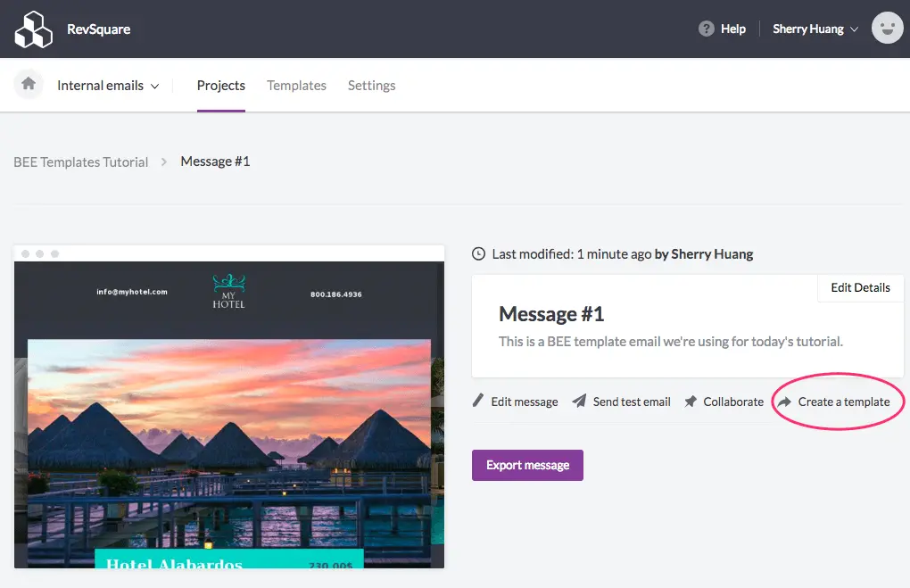Open Create a template inside the pink circle
This screenshot has height=588, width=910.
coord(842,402)
